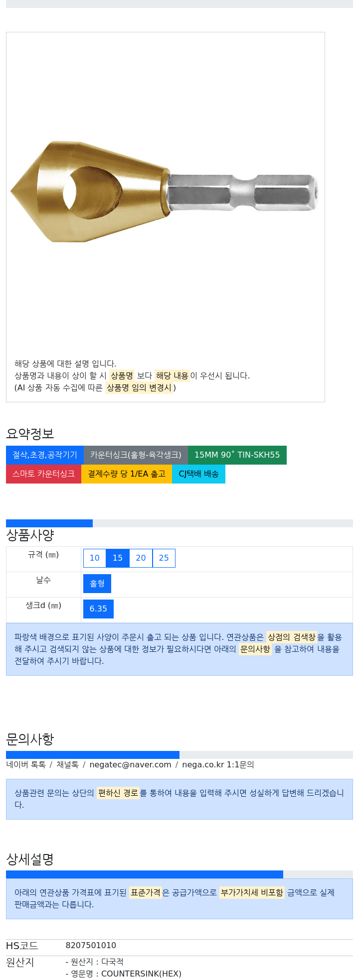359x980 pixels.
Task: Select the 15 mm size option
Action: pos(118,558)
